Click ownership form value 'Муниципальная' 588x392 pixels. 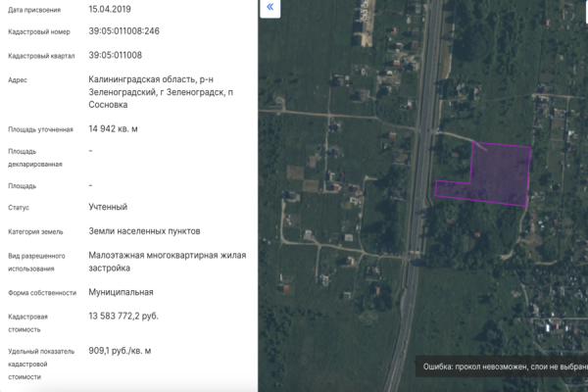(121, 292)
